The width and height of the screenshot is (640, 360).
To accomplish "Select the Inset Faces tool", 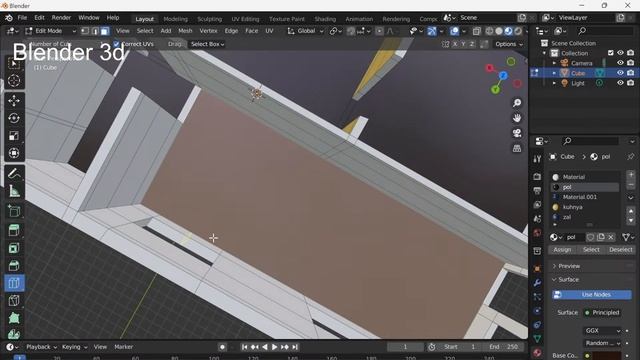I will 14,248.
